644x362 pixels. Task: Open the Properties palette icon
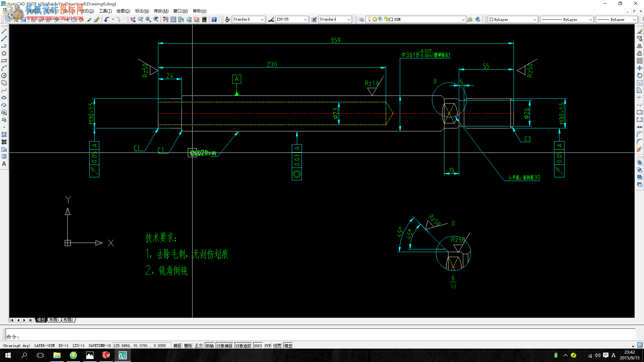pos(166,19)
